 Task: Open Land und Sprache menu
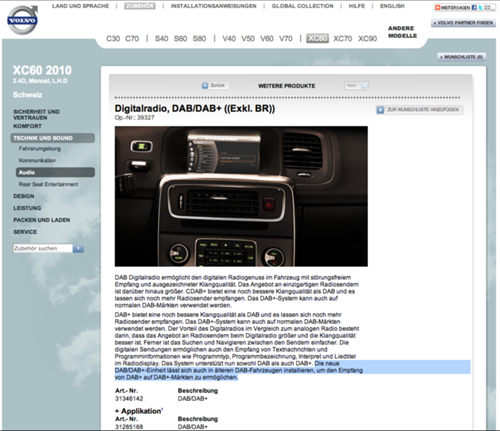coord(80,6)
